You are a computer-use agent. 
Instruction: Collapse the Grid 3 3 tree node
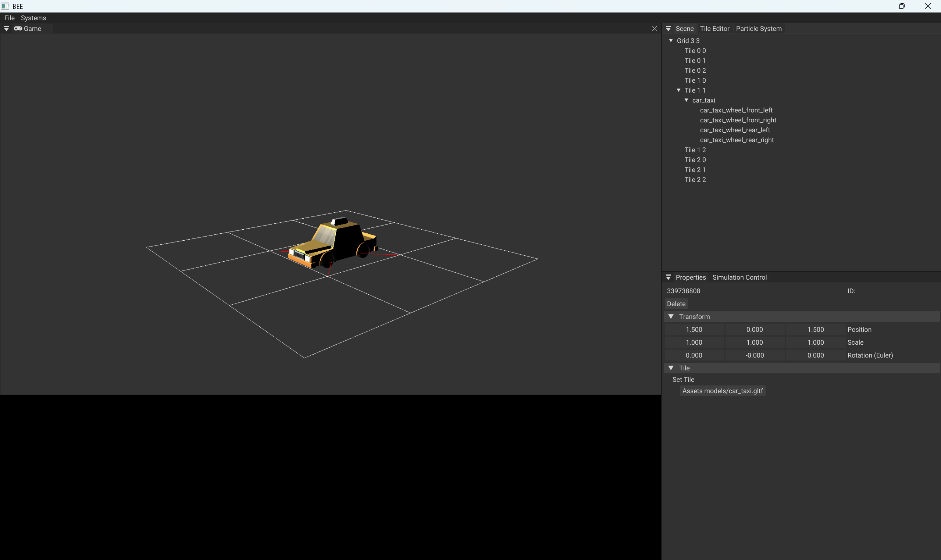click(671, 40)
